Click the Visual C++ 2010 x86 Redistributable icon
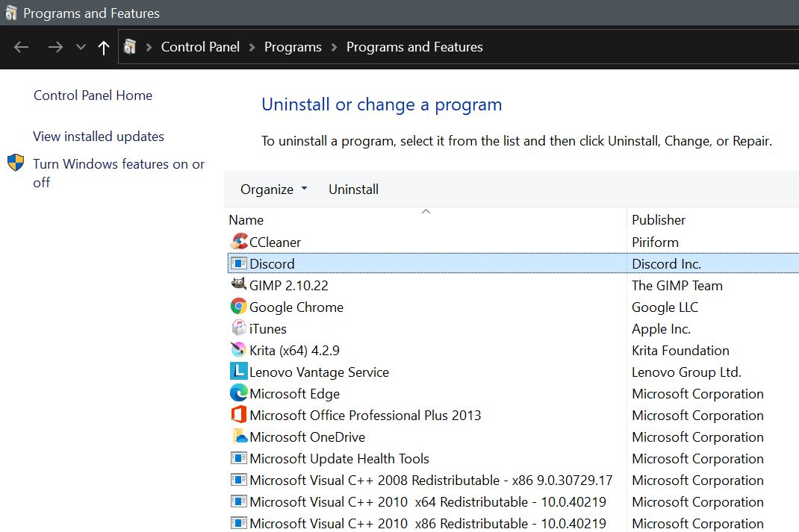Viewport: 799px width, 532px height. pyautogui.click(x=239, y=523)
